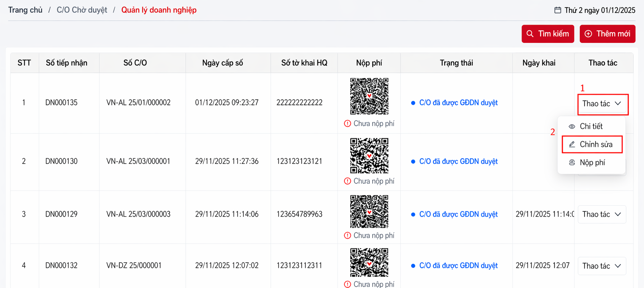Open C/O Chờ duyệt breadcrumb

click(82, 10)
